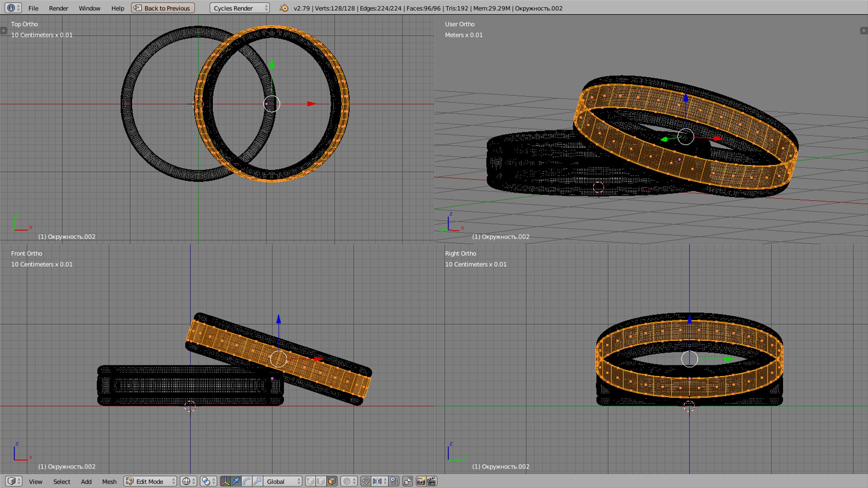Click the red X axis arrow in Top Ortho

(311, 104)
